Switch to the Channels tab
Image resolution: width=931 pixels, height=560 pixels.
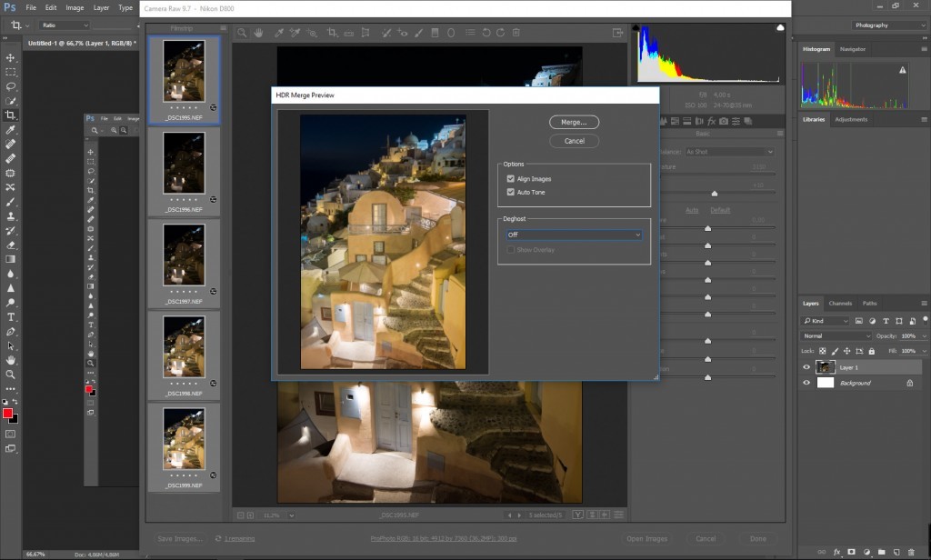pos(840,303)
